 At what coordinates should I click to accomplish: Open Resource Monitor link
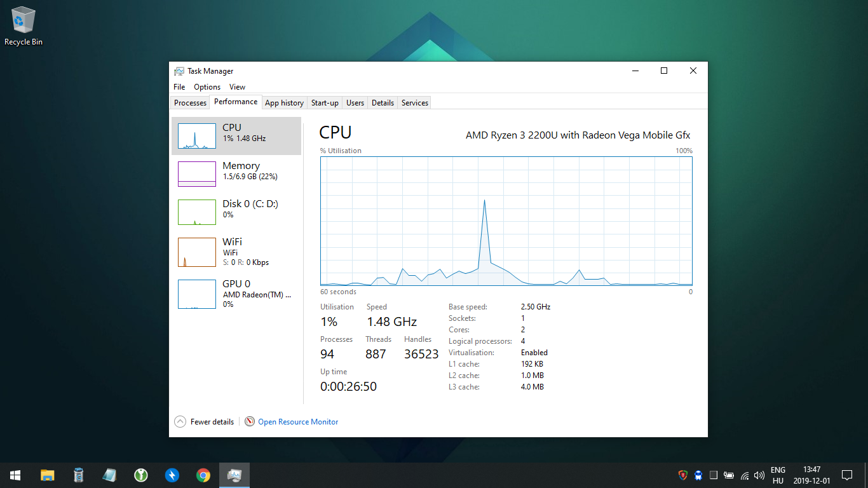298,422
